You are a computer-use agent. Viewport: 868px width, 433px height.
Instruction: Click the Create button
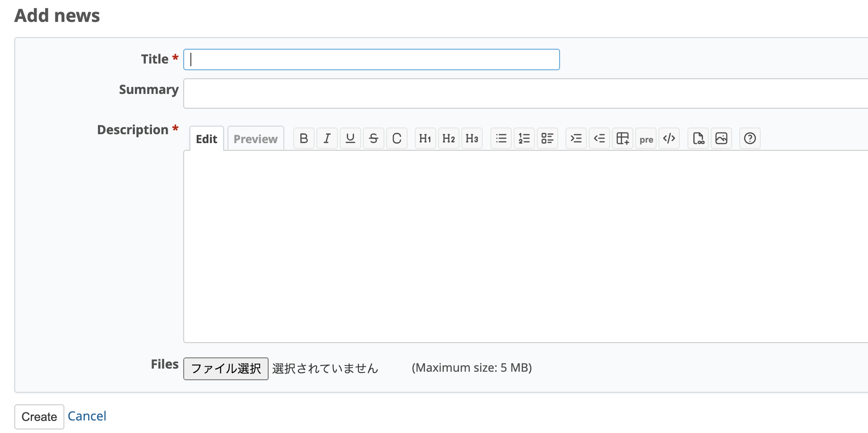[x=39, y=416]
